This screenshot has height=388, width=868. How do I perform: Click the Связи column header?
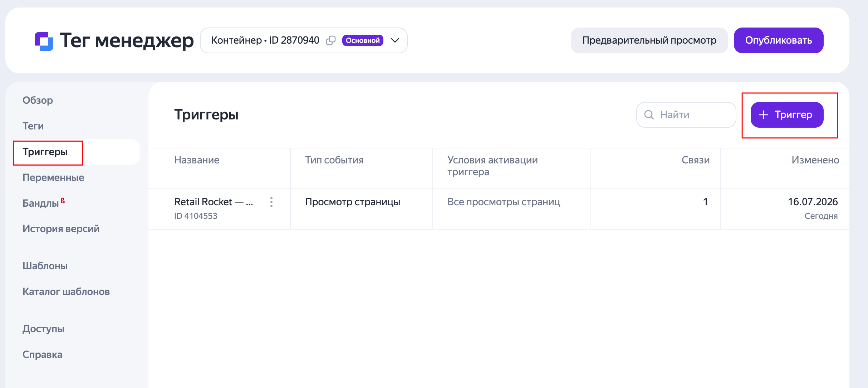[695, 160]
